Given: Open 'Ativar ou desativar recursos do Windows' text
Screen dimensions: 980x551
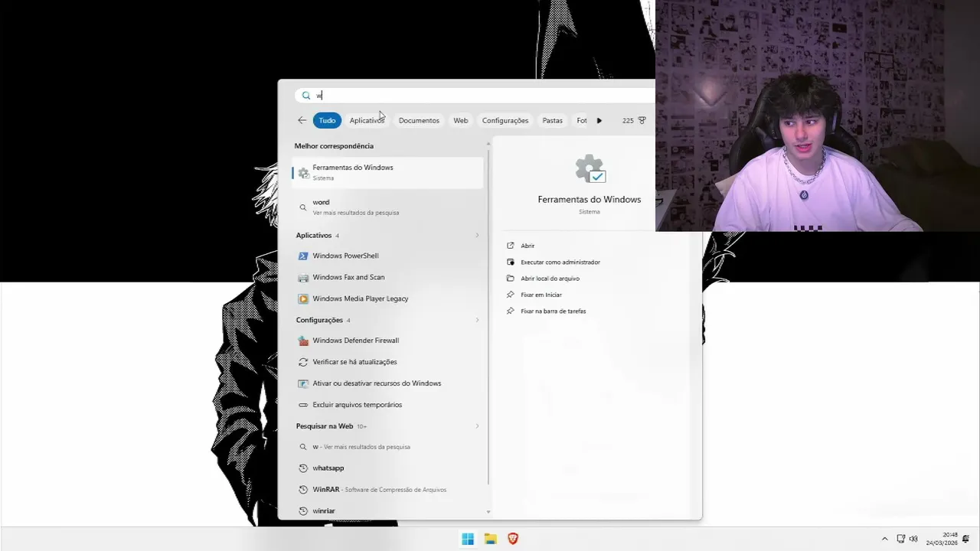Looking at the screenshot, I should 377,383.
